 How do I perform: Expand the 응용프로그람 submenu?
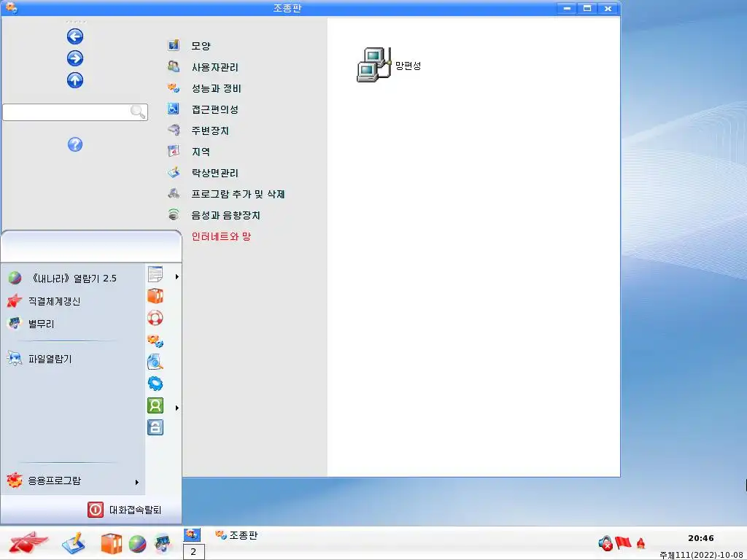[x=72, y=481]
